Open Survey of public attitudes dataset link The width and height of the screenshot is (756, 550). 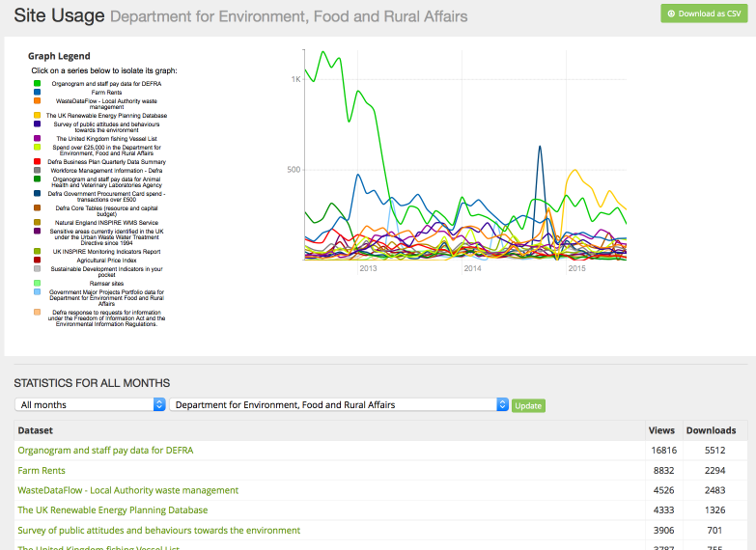point(159,531)
